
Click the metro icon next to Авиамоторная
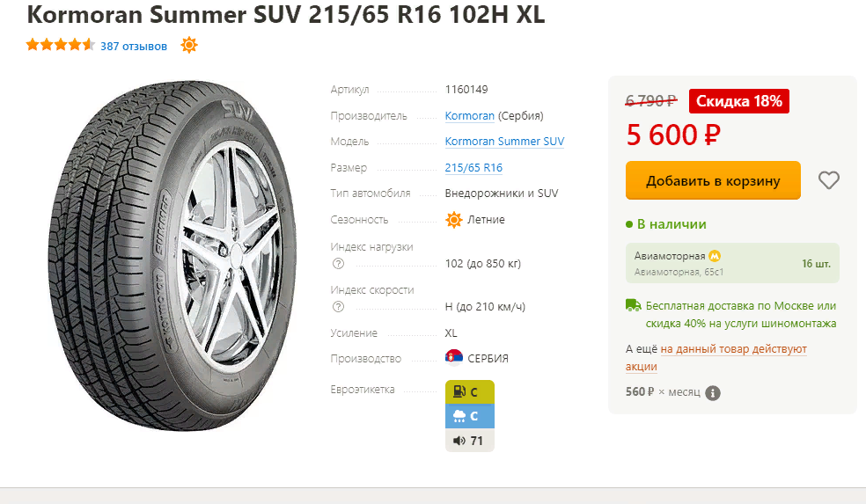click(x=715, y=256)
